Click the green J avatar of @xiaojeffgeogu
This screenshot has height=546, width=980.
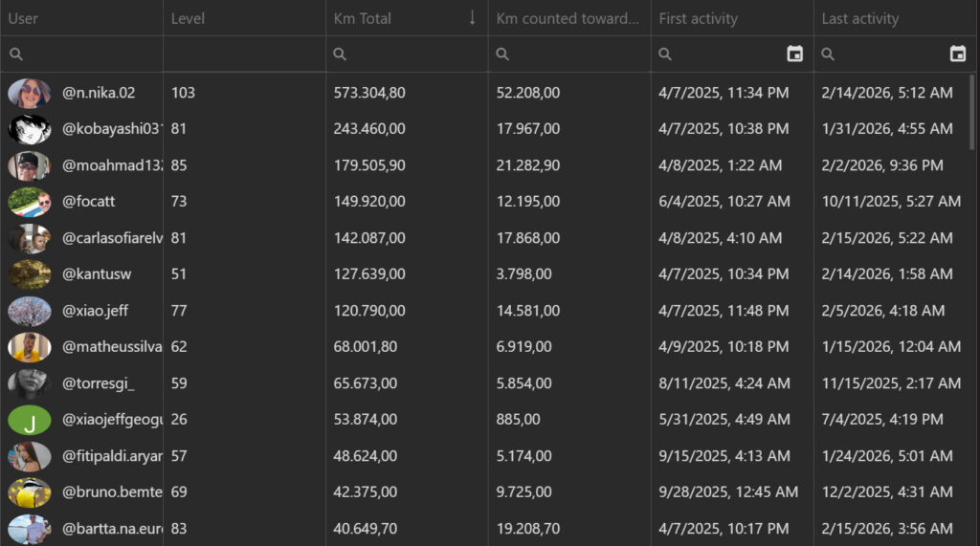[x=30, y=420]
